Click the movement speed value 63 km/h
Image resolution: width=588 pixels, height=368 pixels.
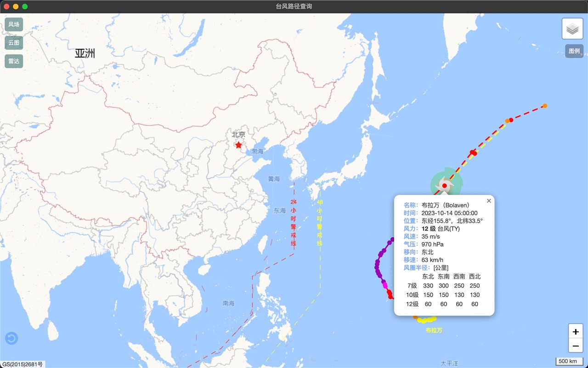(433, 260)
